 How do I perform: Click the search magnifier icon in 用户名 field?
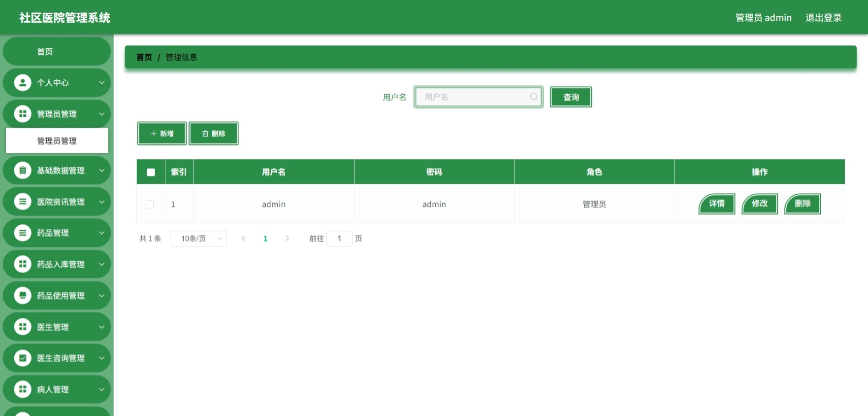click(x=533, y=97)
